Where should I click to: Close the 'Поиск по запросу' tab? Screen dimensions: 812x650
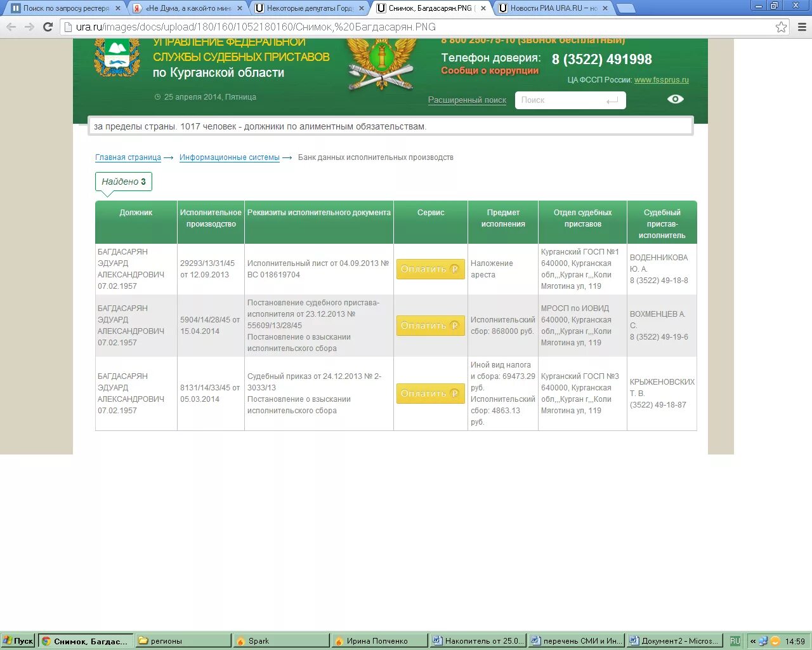click(118, 8)
